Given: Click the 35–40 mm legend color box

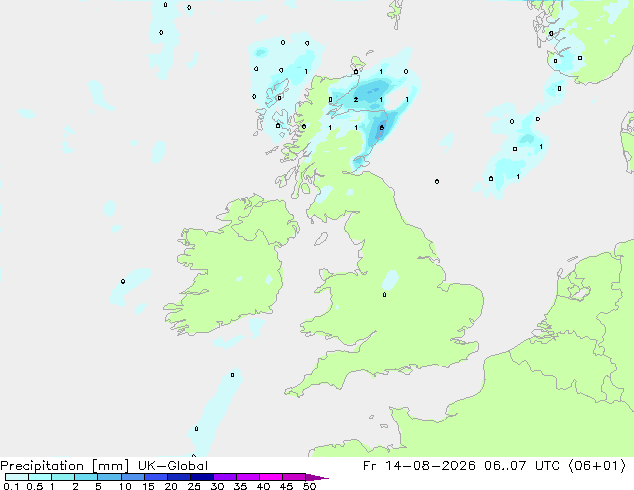Looking at the screenshot, I should (x=247, y=477).
